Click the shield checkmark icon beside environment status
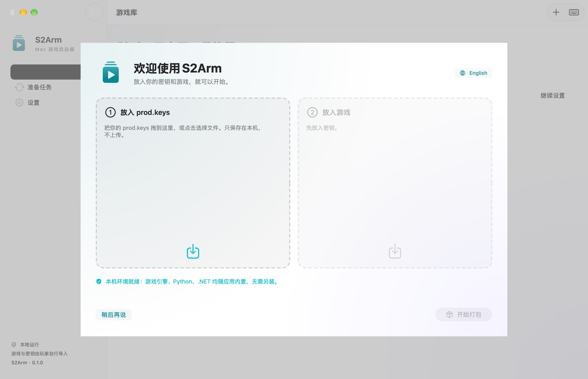Image resolution: width=588 pixels, height=379 pixels. pyautogui.click(x=99, y=281)
